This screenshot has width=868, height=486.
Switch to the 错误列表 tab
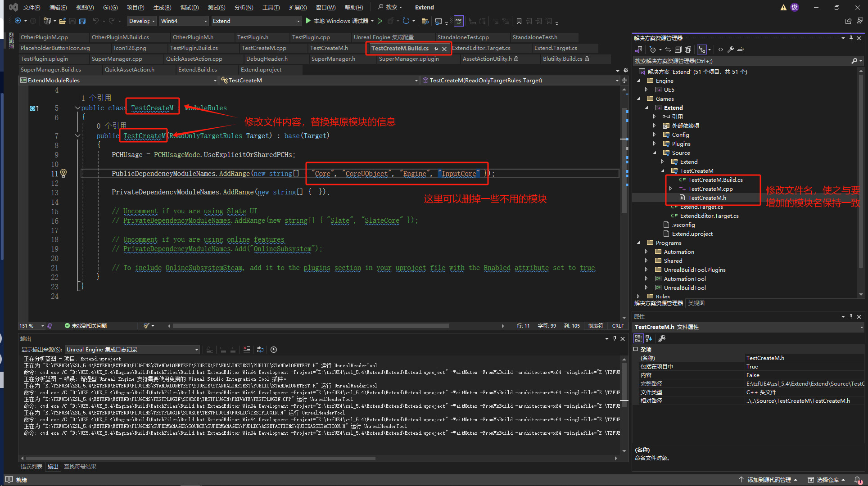pyautogui.click(x=32, y=467)
